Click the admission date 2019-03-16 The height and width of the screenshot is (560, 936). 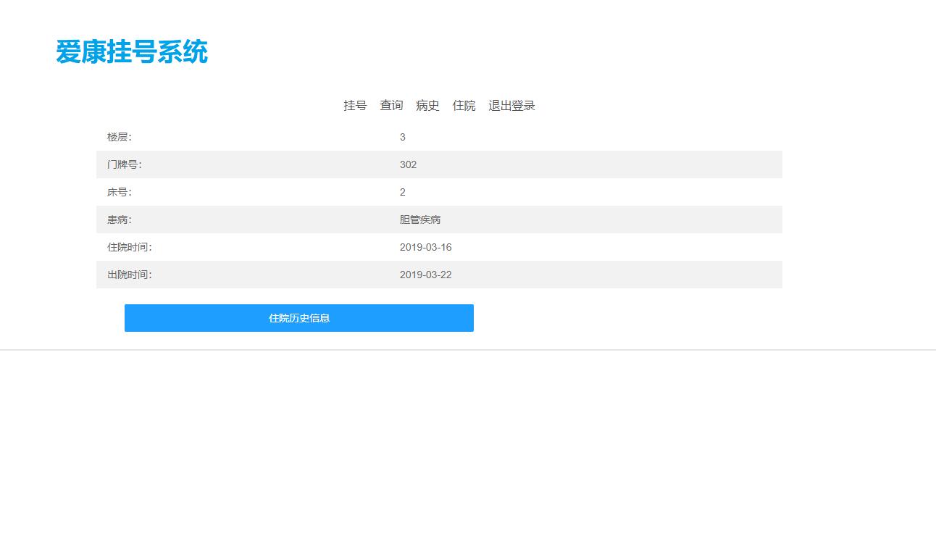point(426,247)
